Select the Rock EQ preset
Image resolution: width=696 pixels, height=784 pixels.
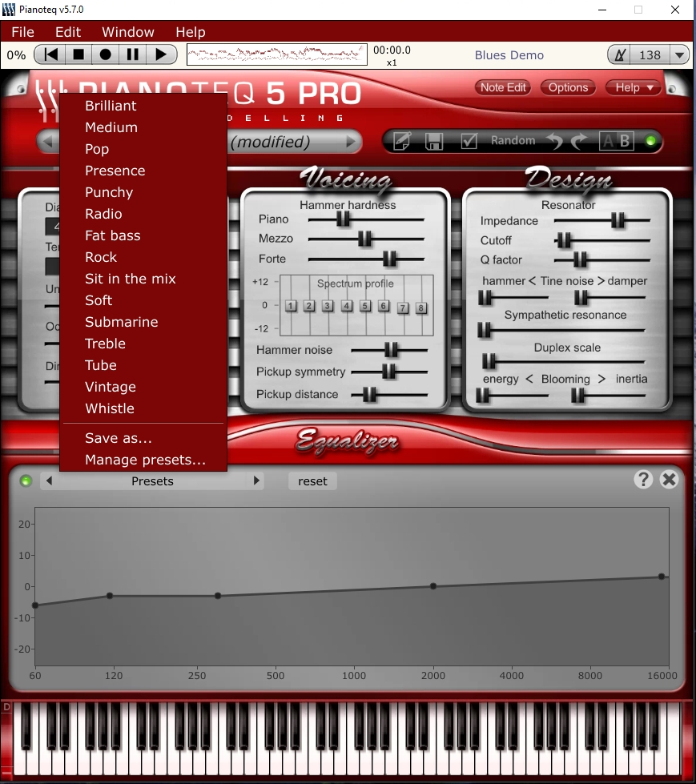(143, 257)
